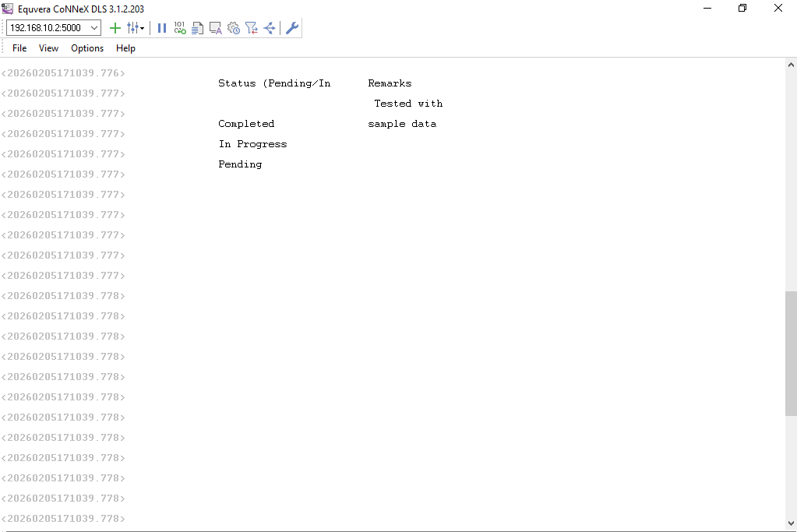Viewport: 797px width, 532px height.
Task: Click the Equvera CoNNeX app icon in title bar
Action: tap(8, 9)
